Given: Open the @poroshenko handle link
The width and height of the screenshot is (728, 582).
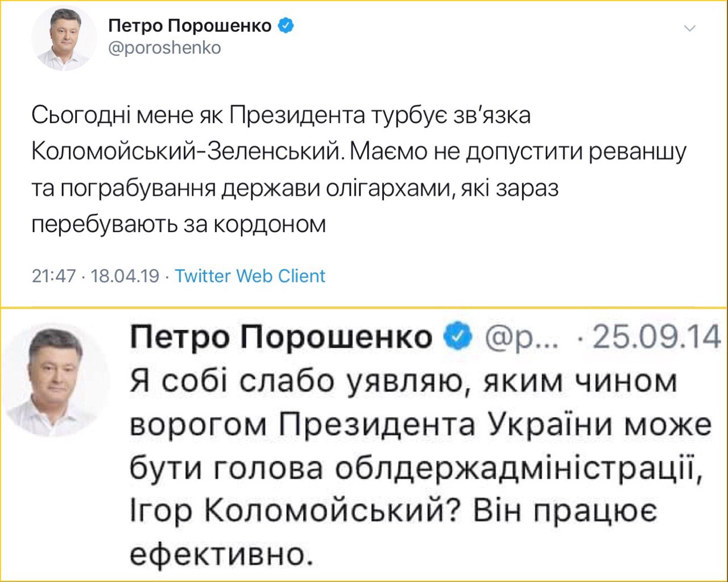Looking at the screenshot, I should 164,48.
